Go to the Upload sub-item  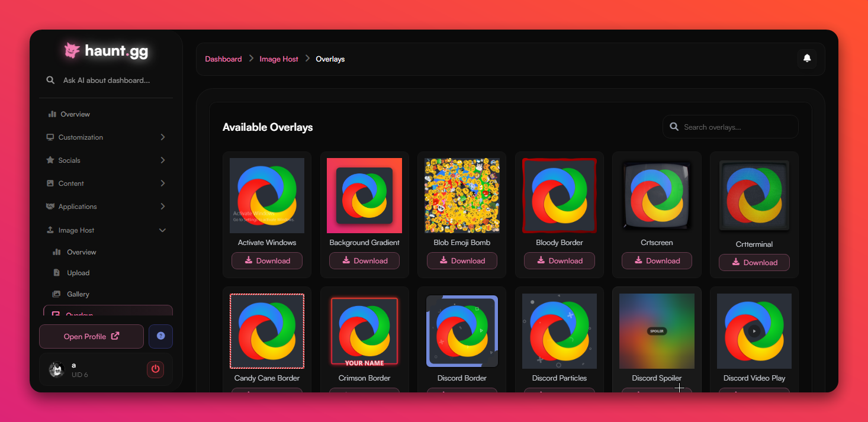108,273
